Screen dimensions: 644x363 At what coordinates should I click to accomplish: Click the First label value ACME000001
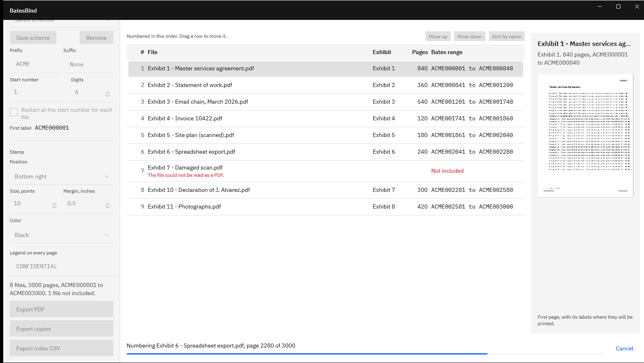point(52,128)
